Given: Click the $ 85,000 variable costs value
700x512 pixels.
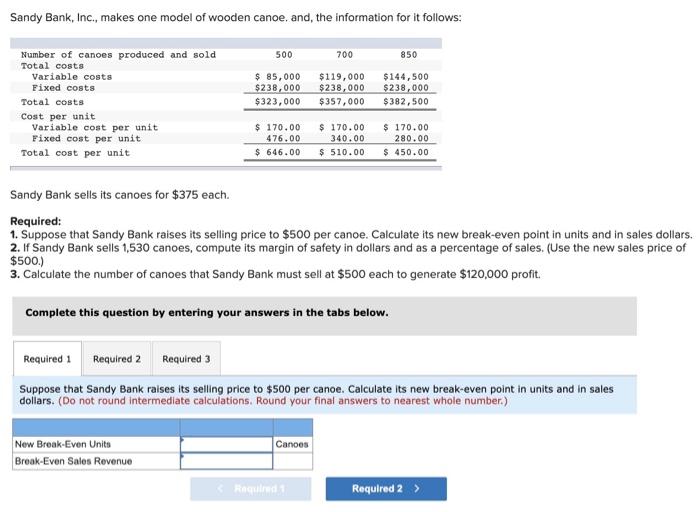Looking at the screenshot, I should click(278, 77).
